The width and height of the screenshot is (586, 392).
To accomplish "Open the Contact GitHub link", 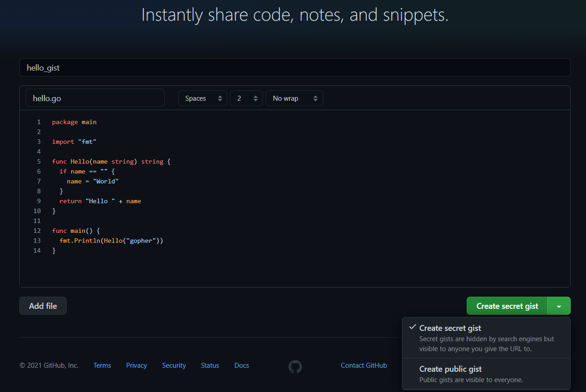I will pos(364,365).
